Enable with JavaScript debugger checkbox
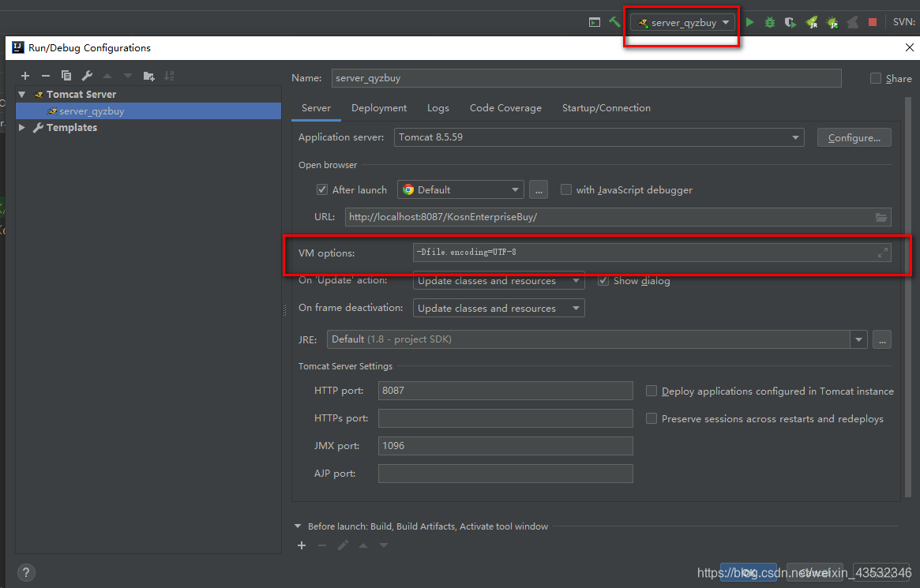 pos(565,189)
